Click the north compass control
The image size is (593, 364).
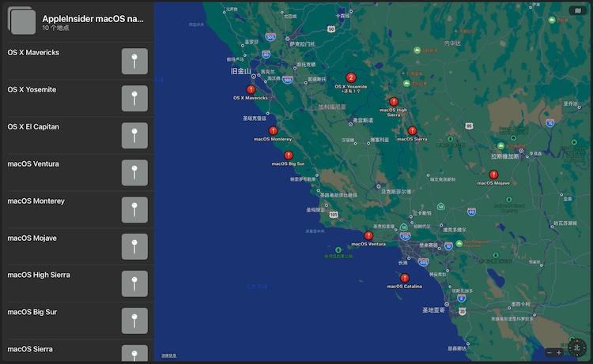(577, 347)
